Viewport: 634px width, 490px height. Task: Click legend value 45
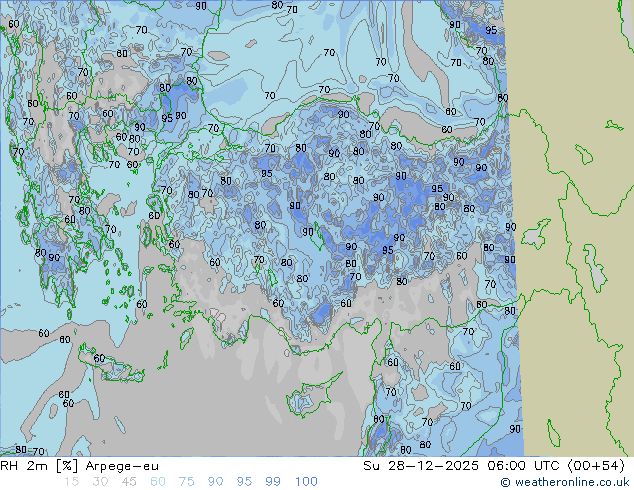(x=129, y=482)
